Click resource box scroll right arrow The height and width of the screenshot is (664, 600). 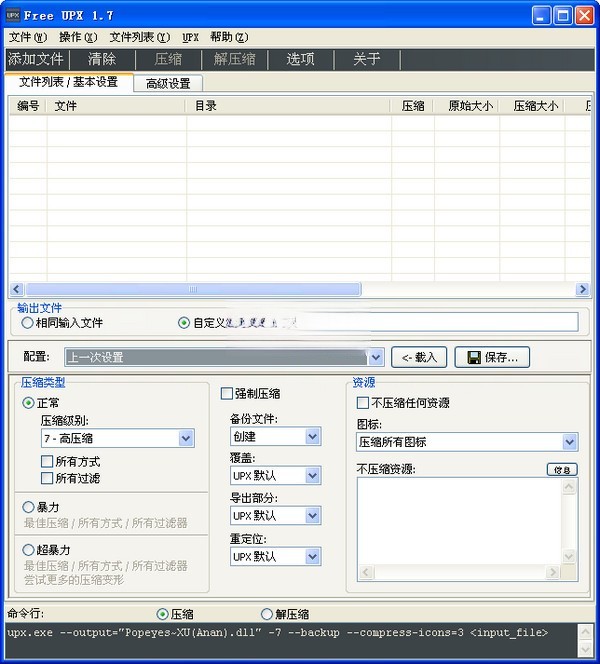pos(553,573)
